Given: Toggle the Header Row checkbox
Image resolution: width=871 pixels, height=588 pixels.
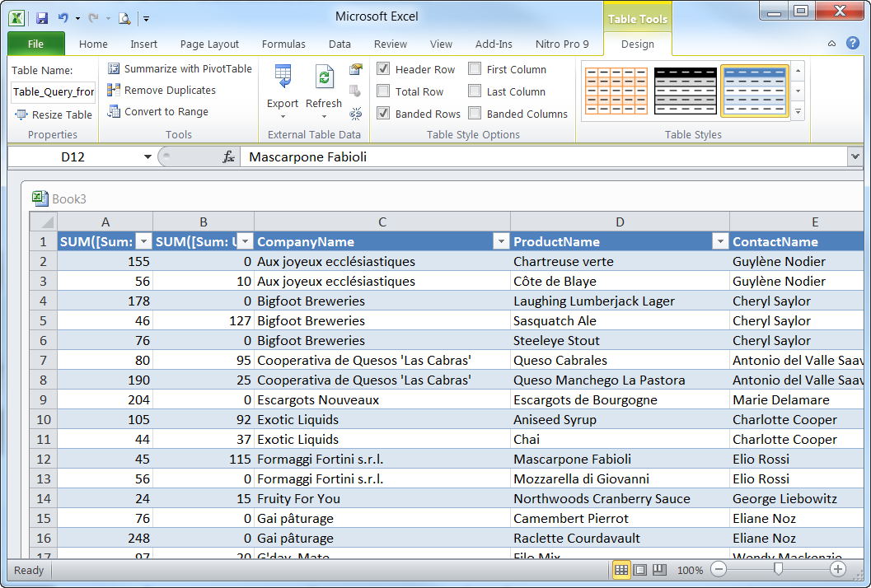Looking at the screenshot, I should 383,69.
